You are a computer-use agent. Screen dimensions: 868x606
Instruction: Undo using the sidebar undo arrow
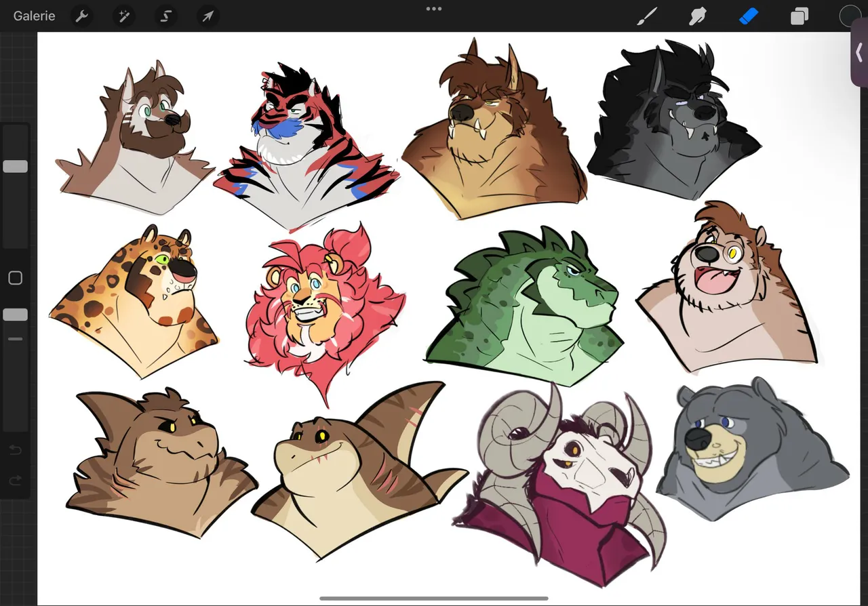(15, 449)
